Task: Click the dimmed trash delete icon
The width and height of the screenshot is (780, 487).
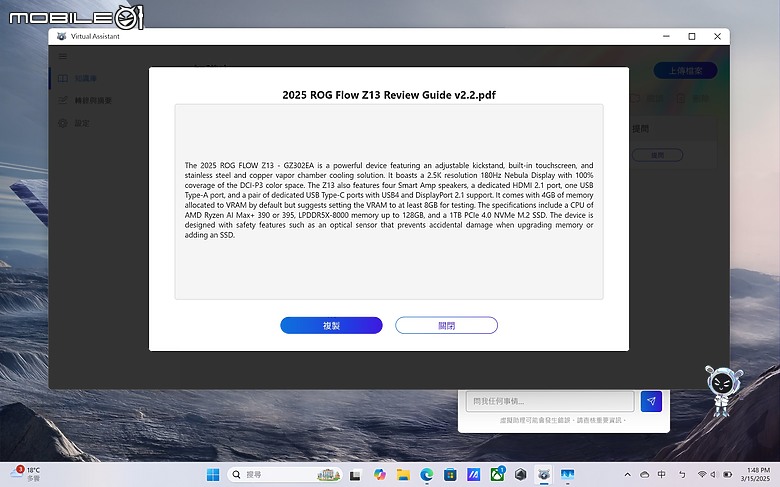Action: 681,98
